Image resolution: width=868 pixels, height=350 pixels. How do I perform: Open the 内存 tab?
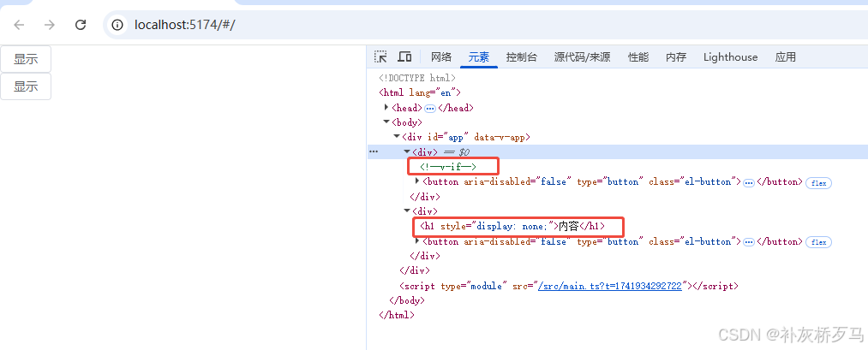tap(676, 57)
